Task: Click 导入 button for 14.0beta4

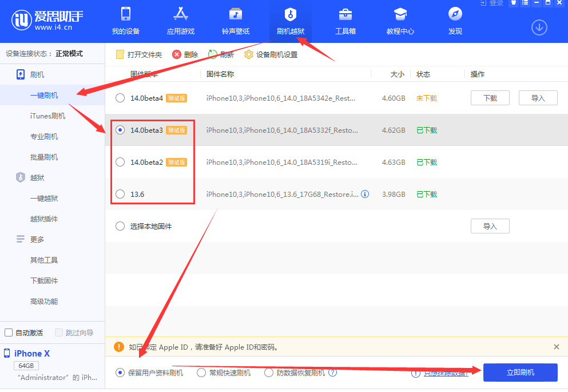Action: 538,98
